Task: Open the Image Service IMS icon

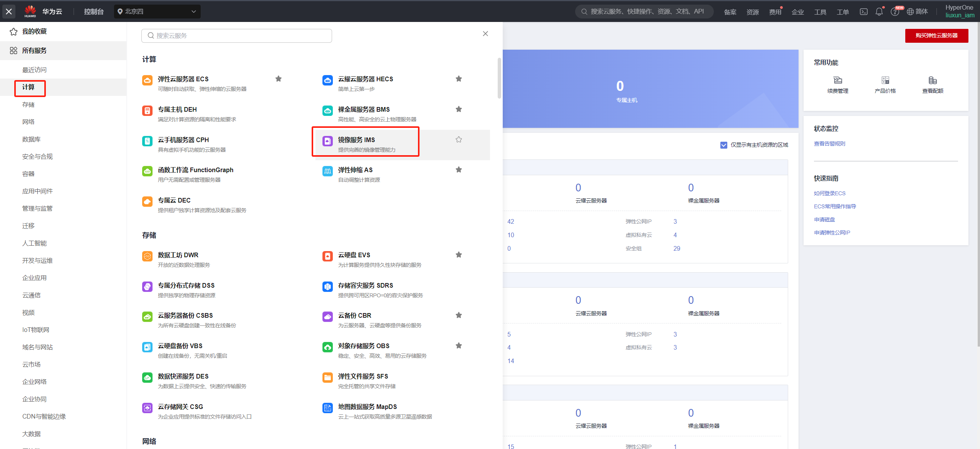Action: 327,141
